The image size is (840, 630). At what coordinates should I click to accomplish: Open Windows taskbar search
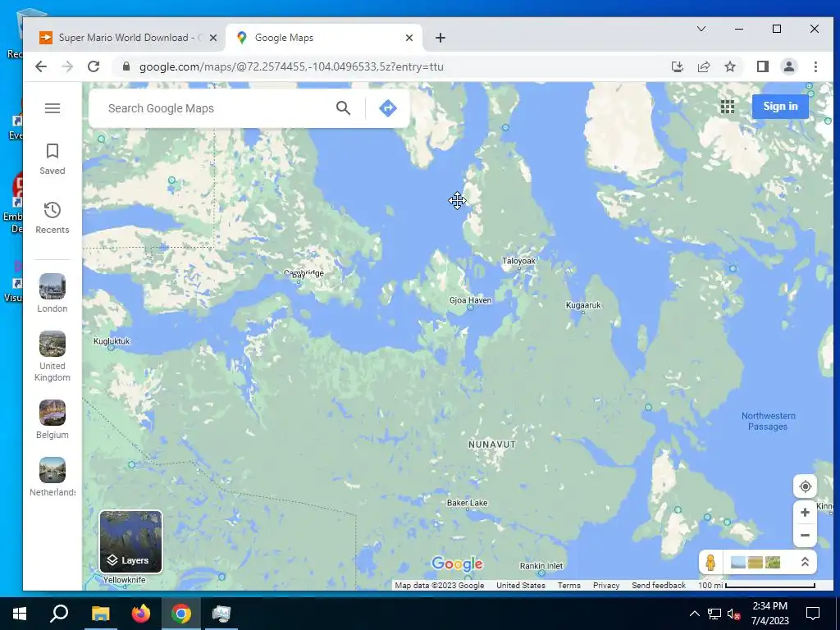(x=59, y=614)
